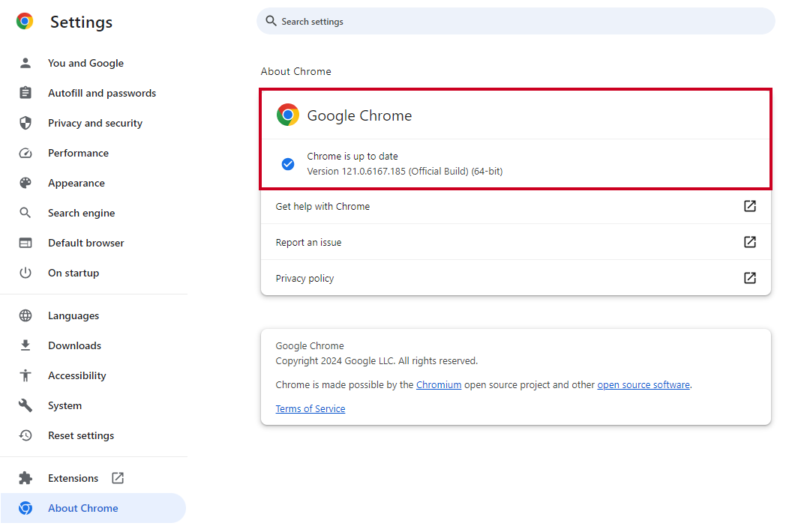
Task: Open the Privacy policy row
Action: (516, 278)
